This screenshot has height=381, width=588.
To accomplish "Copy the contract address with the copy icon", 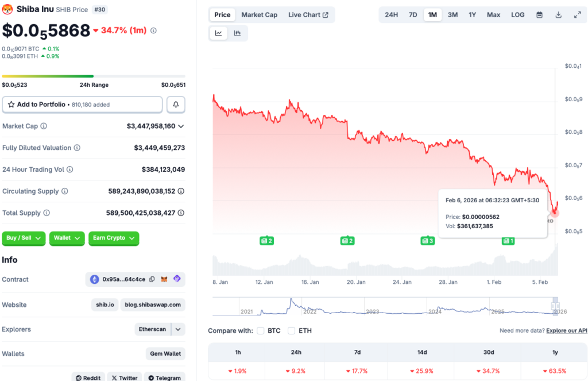I will pyautogui.click(x=152, y=280).
